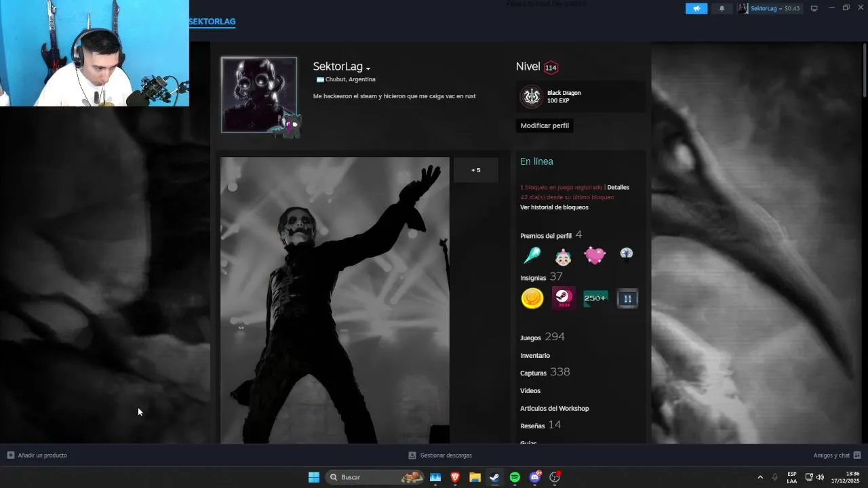The height and width of the screenshot is (488, 868).
Task: Click the 100 EXP text
Action: coord(558,100)
